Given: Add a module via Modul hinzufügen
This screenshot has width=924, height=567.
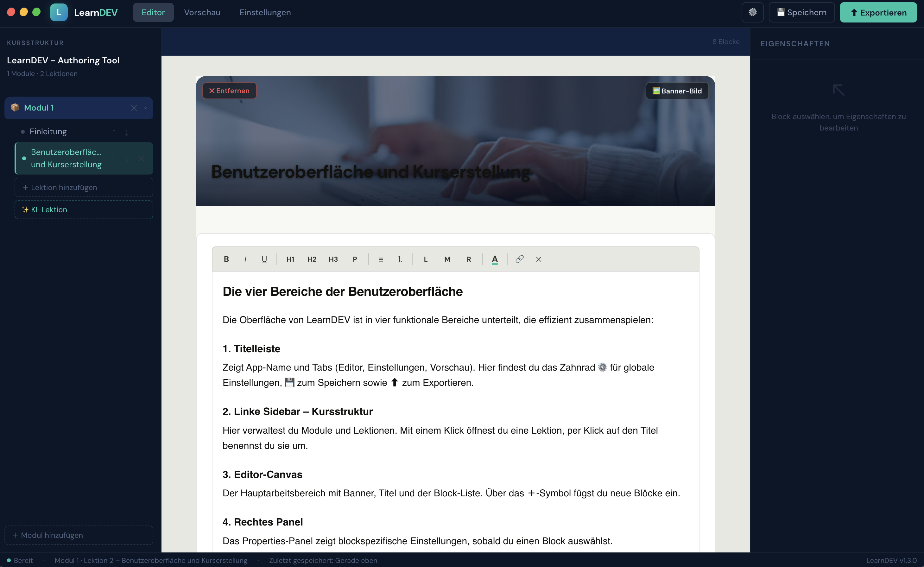Looking at the screenshot, I should [79, 535].
